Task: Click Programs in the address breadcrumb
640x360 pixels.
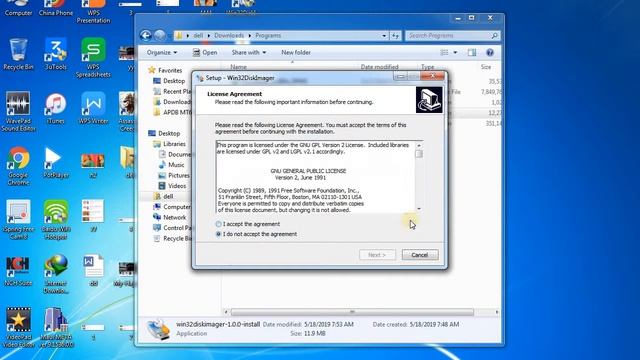Action: click(x=268, y=36)
